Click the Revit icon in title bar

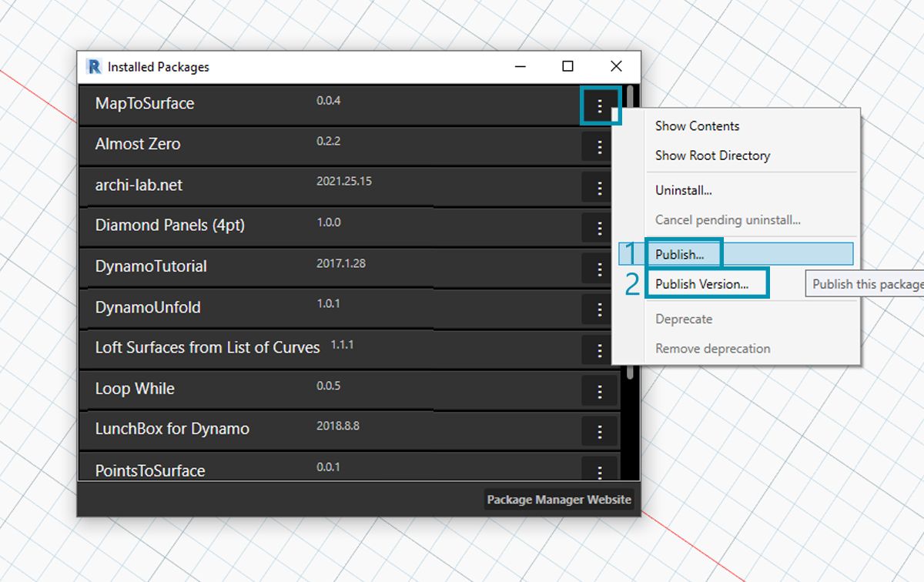[94, 67]
